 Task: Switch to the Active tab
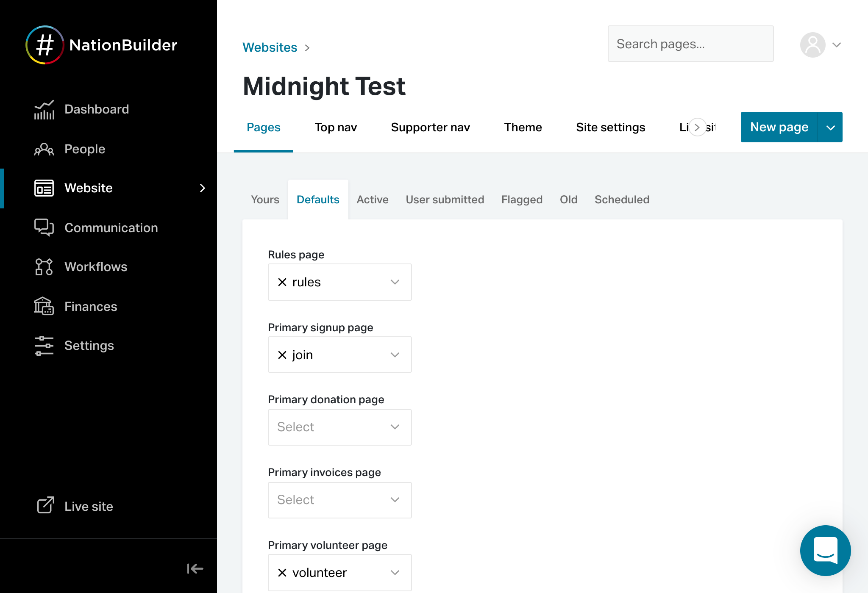click(371, 199)
